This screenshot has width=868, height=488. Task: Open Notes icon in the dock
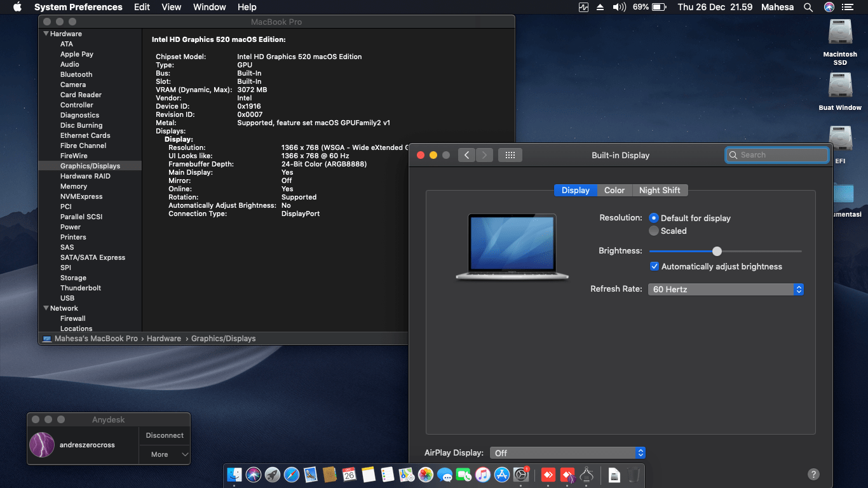[369, 474]
